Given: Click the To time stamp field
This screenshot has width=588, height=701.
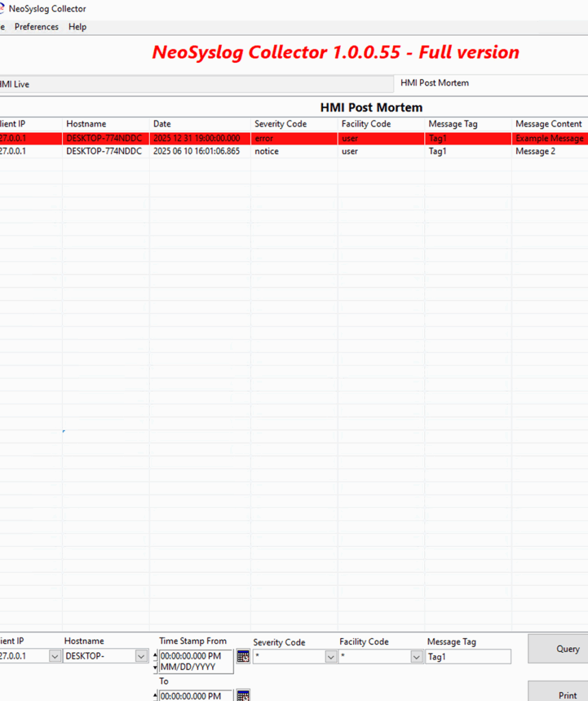Looking at the screenshot, I should [x=196, y=696].
